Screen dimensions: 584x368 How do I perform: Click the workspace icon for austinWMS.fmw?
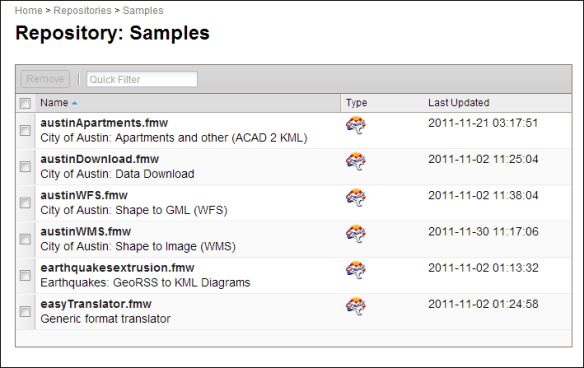tap(356, 234)
